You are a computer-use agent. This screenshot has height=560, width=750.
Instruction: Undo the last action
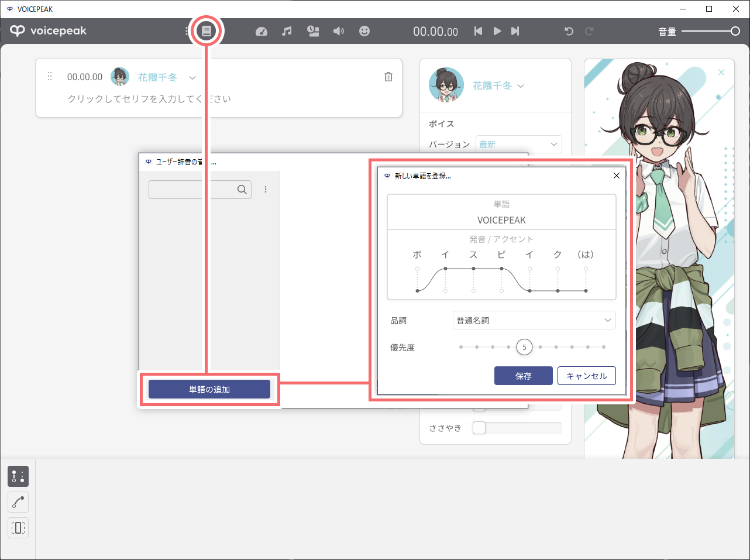(569, 31)
